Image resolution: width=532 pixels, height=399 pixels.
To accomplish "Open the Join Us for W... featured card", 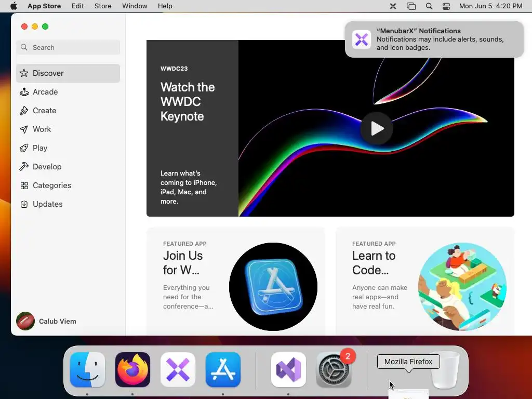I will click(x=235, y=281).
